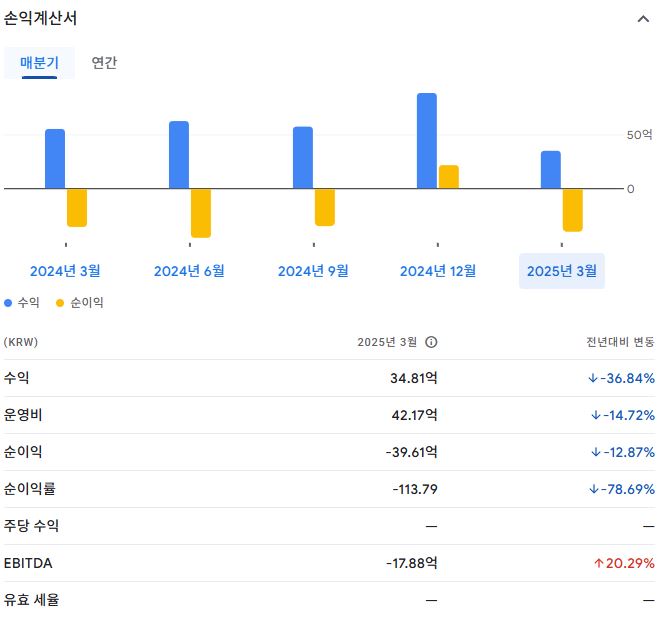Collapse the 손익계산서 section chevron
Viewport: 664px width, 619px height.
tap(643, 19)
